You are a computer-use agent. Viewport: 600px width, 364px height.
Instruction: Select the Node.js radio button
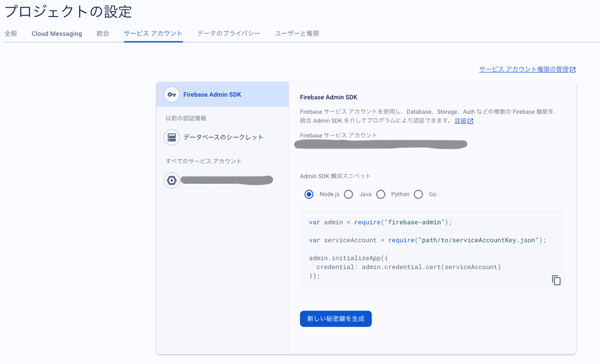[x=309, y=194]
